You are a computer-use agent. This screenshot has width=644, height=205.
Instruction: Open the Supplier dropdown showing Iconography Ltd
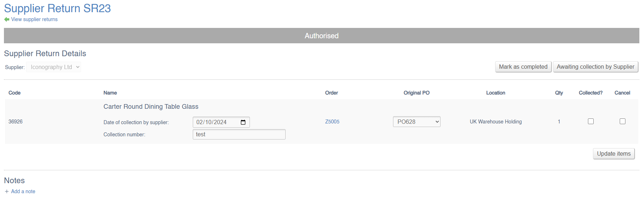[54, 67]
